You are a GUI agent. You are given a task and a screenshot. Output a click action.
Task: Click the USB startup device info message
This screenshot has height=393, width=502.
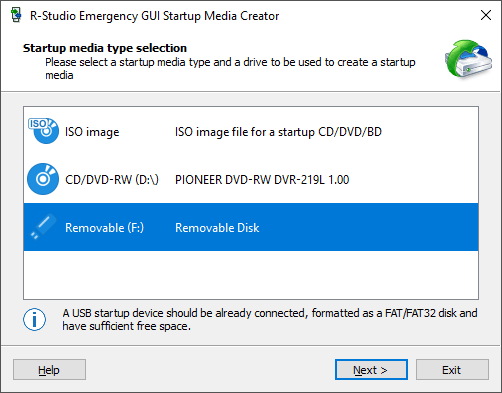(x=270, y=319)
